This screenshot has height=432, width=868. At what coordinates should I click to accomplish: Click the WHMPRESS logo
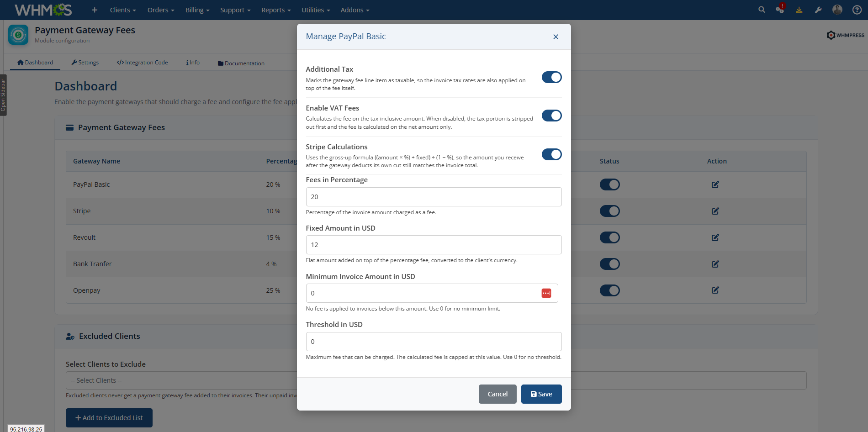pyautogui.click(x=846, y=35)
